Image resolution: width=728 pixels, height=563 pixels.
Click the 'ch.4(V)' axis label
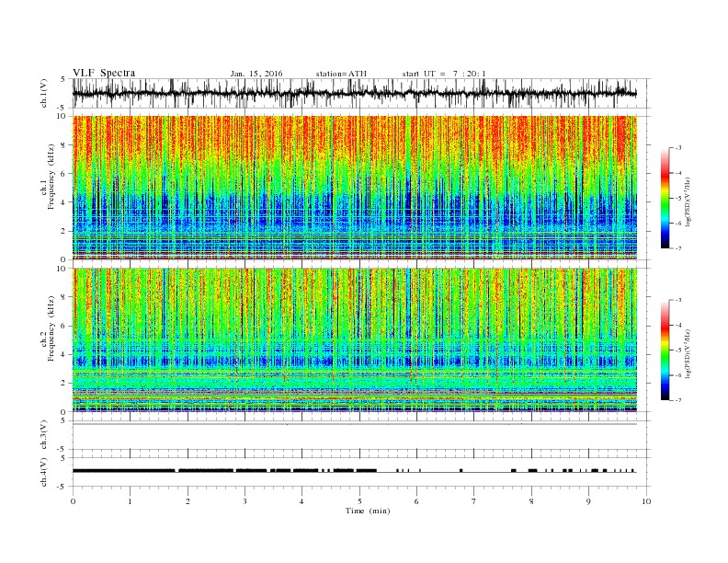(44, 472)
